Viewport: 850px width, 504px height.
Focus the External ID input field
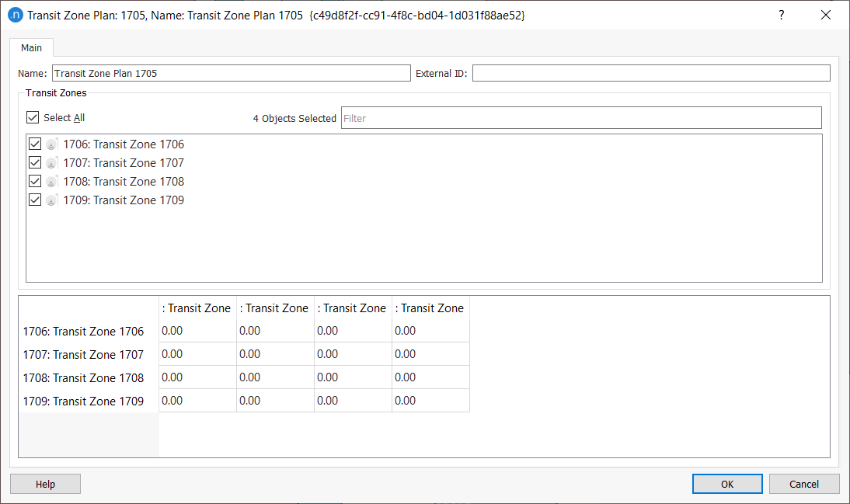click(650, 74)
